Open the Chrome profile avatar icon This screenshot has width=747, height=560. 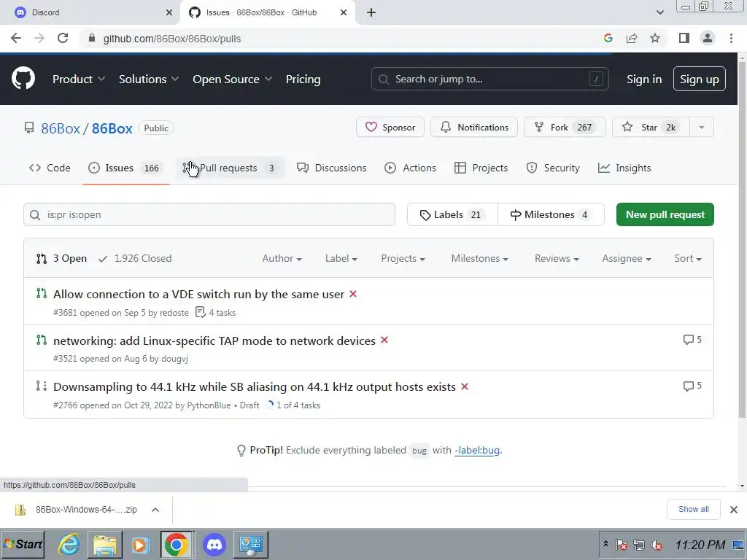(x=708, y=38)
